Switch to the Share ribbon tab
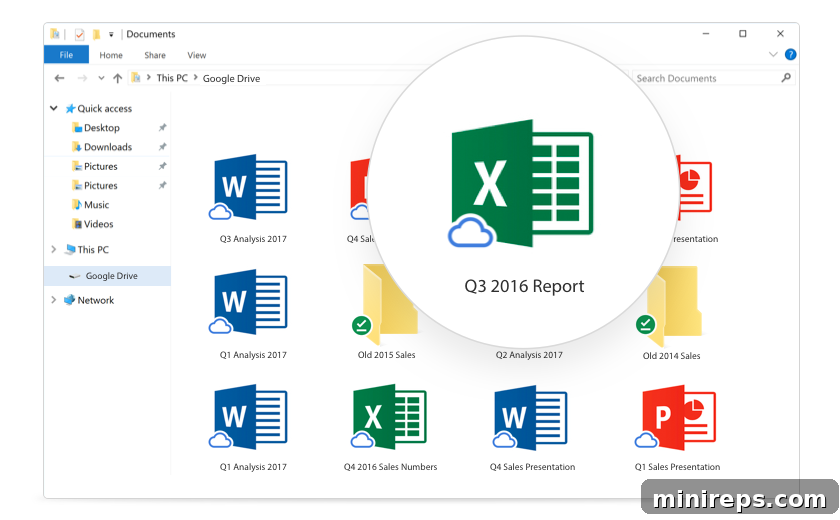 (155, 55)
